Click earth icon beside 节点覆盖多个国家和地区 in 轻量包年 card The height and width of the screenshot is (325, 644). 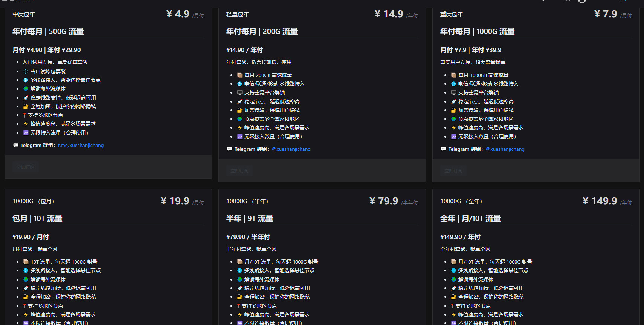click(x=240, y=119)
